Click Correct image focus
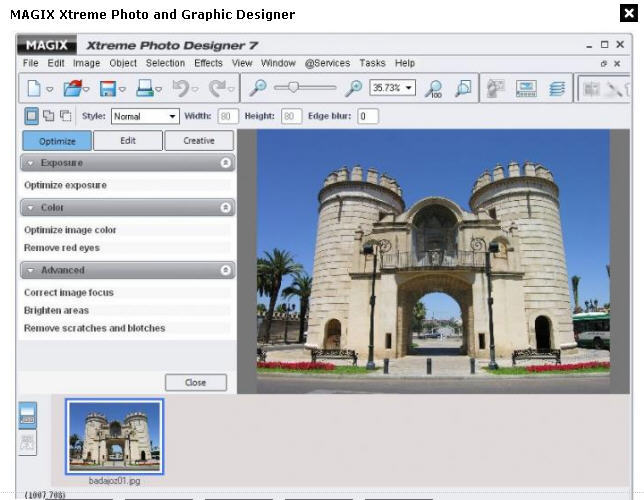644x500 pixels. pyautogui.click(x=69, y=293)
